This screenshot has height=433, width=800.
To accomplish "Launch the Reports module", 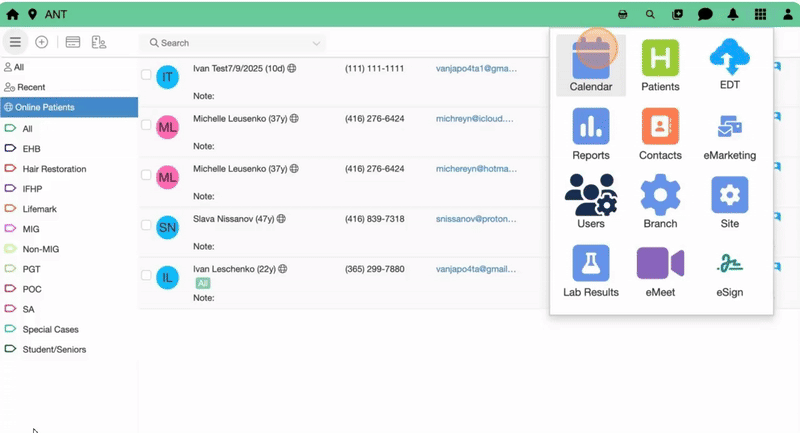I will [x=591, y=134].
